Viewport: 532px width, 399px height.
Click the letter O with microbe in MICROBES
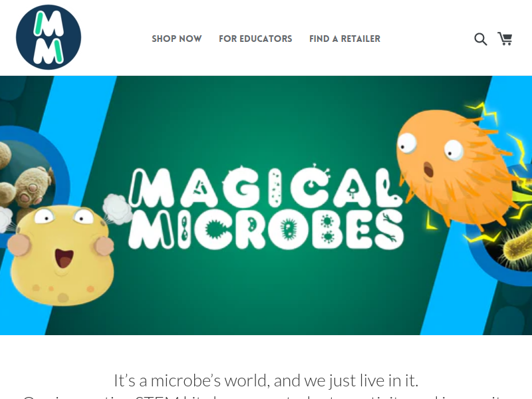tap(289, 229)
